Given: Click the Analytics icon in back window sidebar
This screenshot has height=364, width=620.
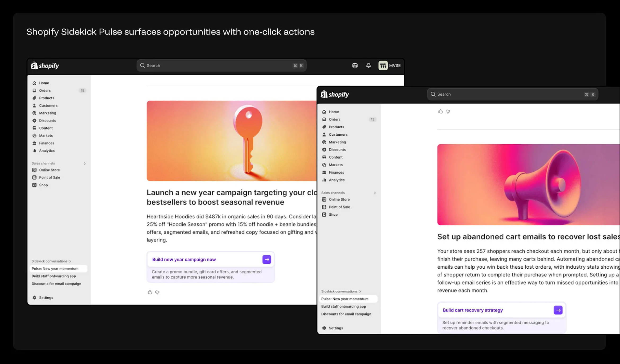Looking at the screenshot, I should 34,150.
